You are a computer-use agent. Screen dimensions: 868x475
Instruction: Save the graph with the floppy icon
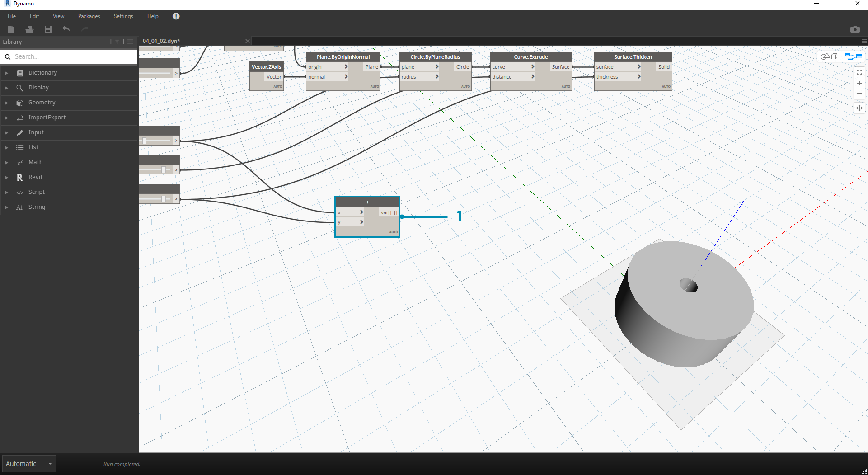[x=48, y=29]
